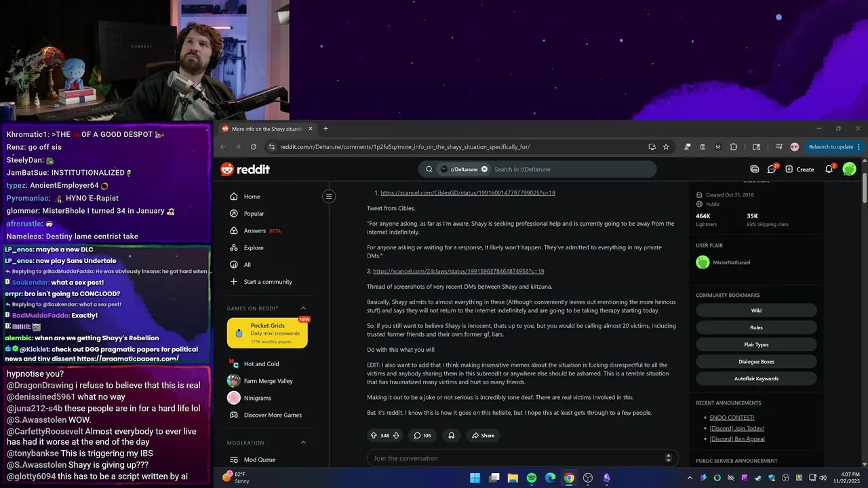Collapse the Moderation section
868x488 pixels.
pos(303,443)
